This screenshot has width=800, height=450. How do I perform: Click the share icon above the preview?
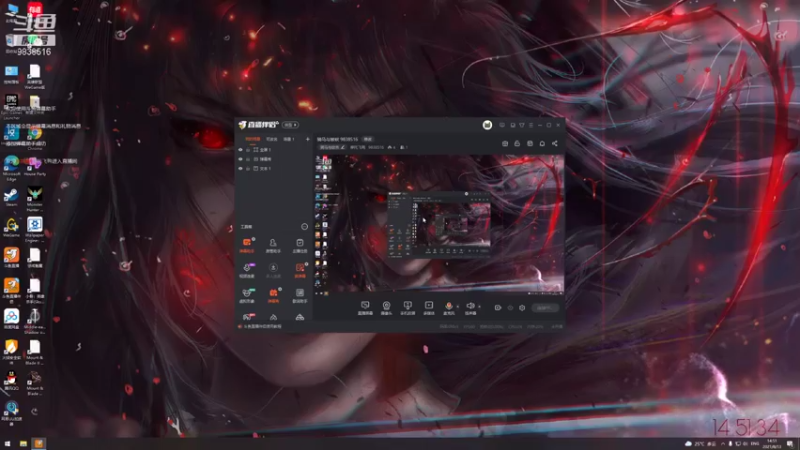tap(555, 143)
